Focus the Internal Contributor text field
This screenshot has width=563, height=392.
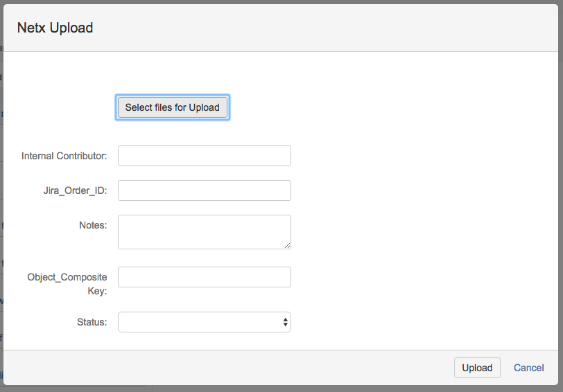pos(205,156)
